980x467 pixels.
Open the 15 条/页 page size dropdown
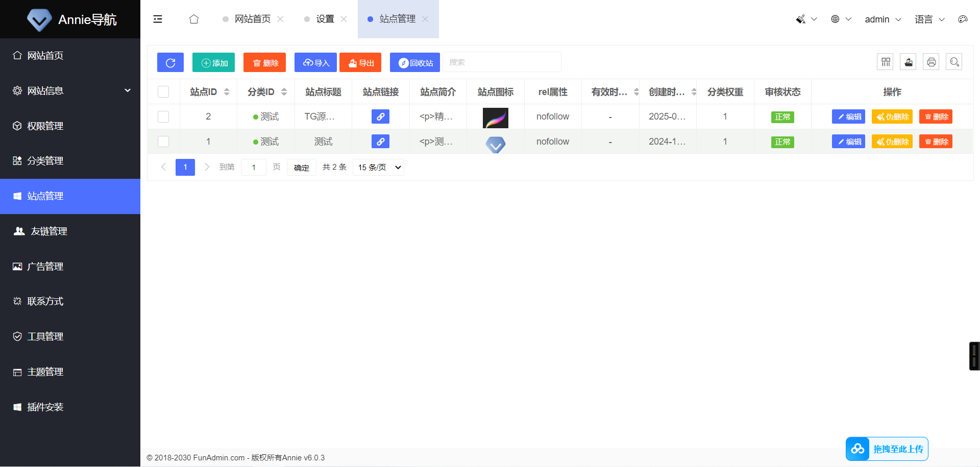coord(378,167)
